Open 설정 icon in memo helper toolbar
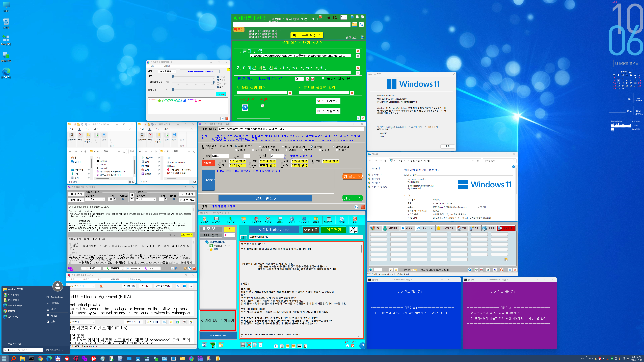The height and width of the screenshot is (362, 644). (243, 220)
